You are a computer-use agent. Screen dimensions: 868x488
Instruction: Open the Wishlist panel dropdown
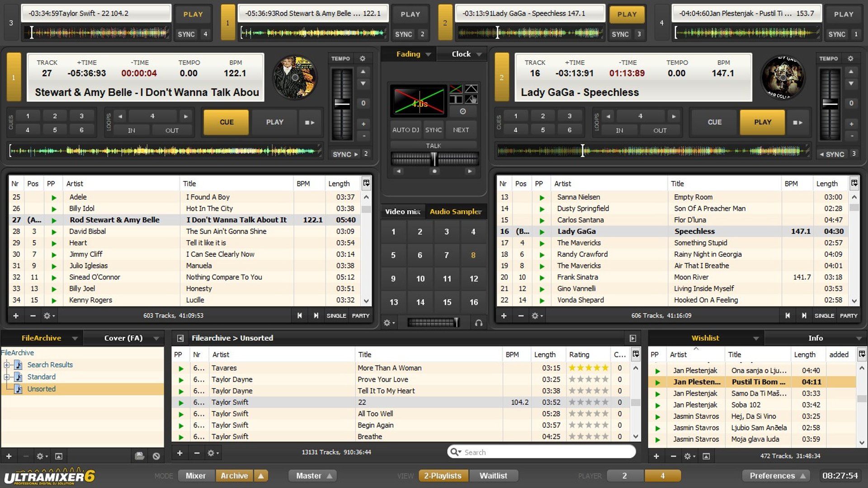(x=756, y=338)
